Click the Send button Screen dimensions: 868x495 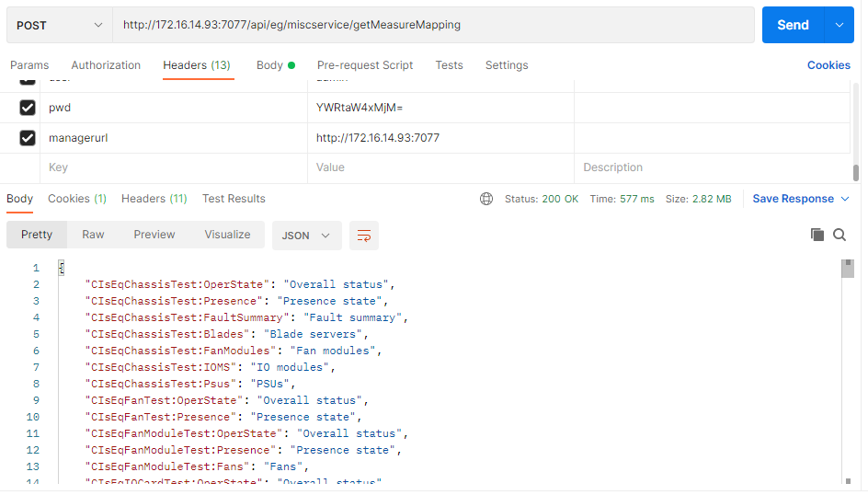coord(793,25)
